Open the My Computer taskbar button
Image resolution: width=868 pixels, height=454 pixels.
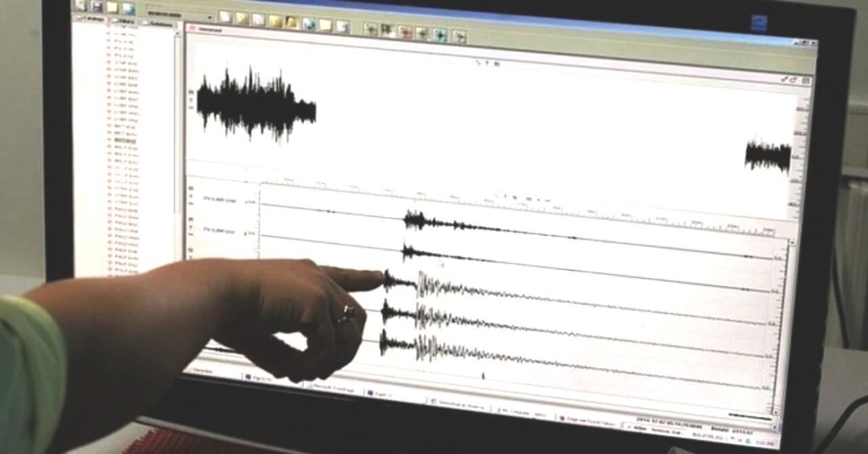click(x=522, y=412)
